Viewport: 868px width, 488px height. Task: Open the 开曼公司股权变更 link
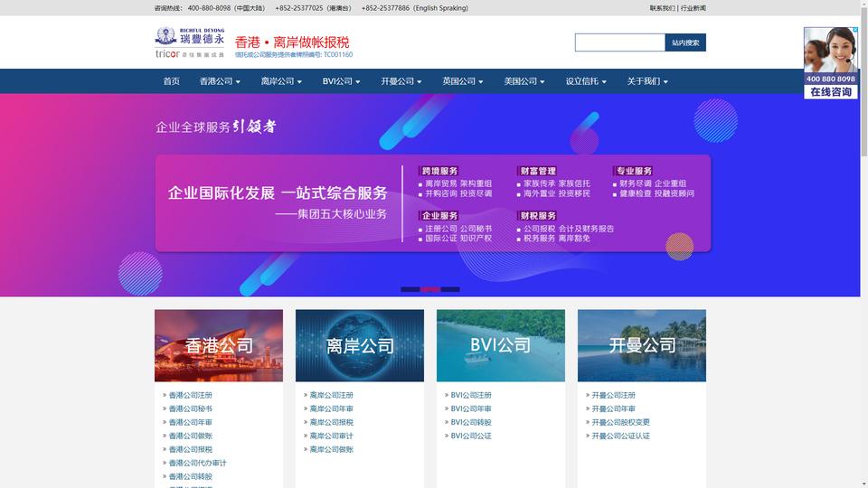click(620, 422)
